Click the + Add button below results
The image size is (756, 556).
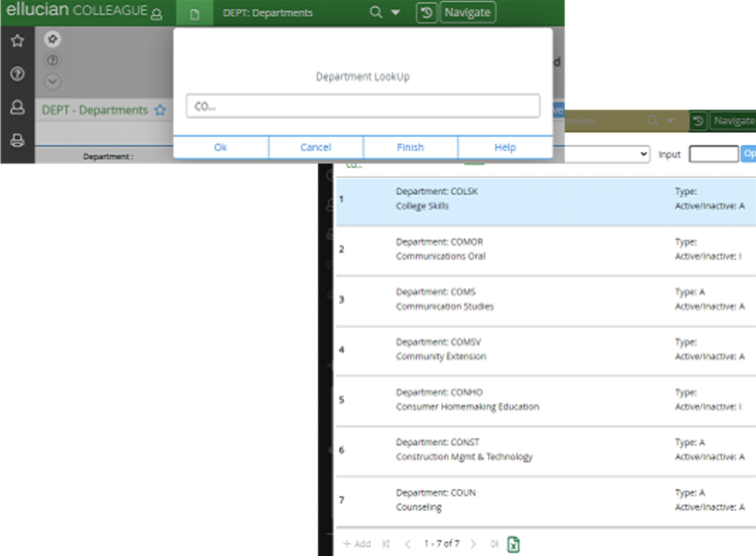(x=357, y=544)
